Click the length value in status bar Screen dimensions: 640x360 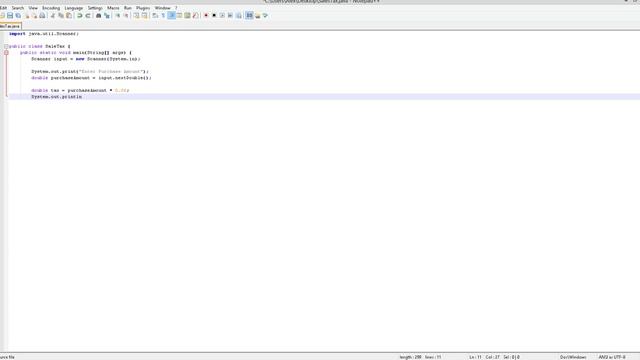pyautogui.click(x=410, y=357)
